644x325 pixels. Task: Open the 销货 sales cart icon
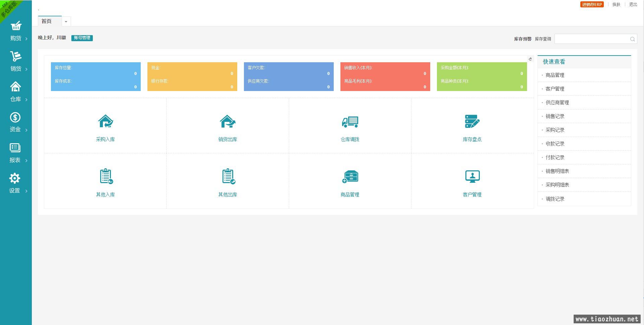(15, 56)
